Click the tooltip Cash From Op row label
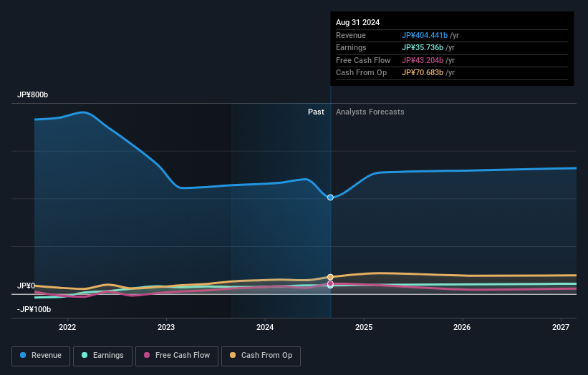 coord(361,73)
